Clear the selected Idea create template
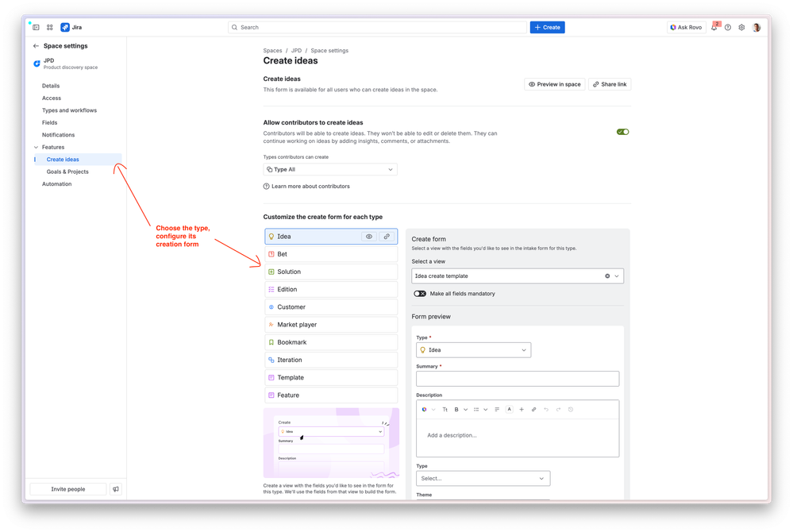 [x=607, y=276]
